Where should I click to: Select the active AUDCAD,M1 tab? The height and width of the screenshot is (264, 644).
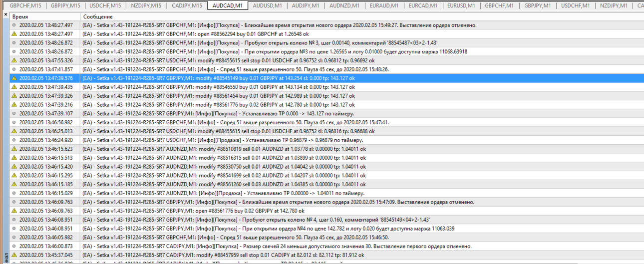227,5
